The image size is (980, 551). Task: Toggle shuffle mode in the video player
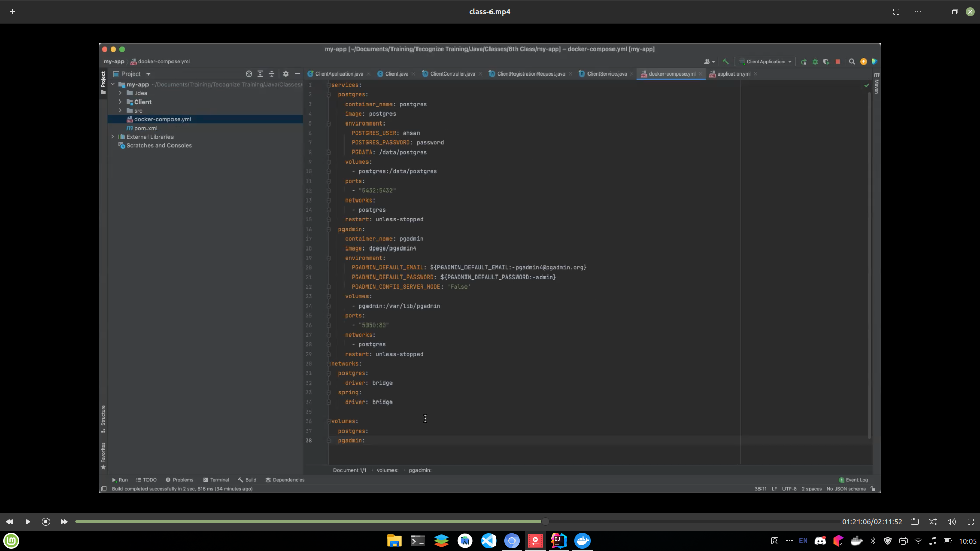pyautogui.click(x=933, y=522)
